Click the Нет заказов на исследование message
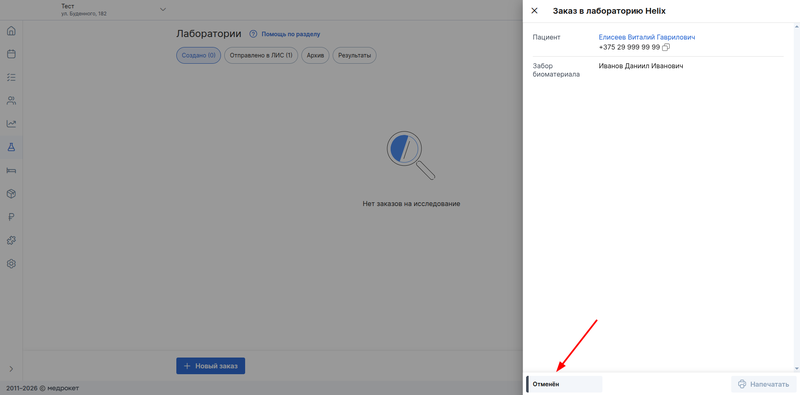 coord(411,204)
